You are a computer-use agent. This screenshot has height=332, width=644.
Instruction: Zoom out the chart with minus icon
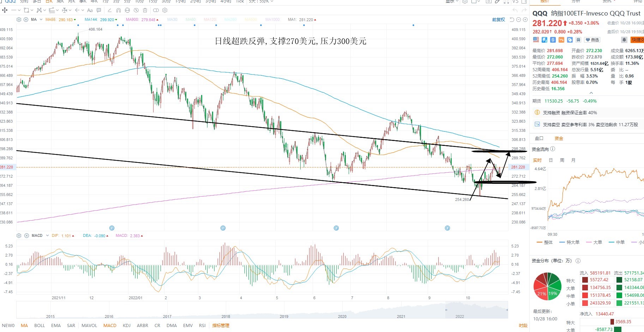coord(519,20)
